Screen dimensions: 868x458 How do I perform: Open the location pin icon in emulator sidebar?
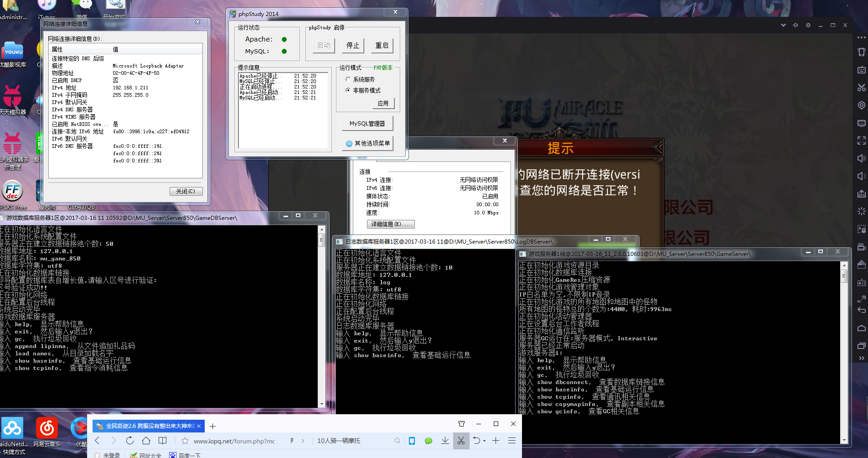(861, 105)
